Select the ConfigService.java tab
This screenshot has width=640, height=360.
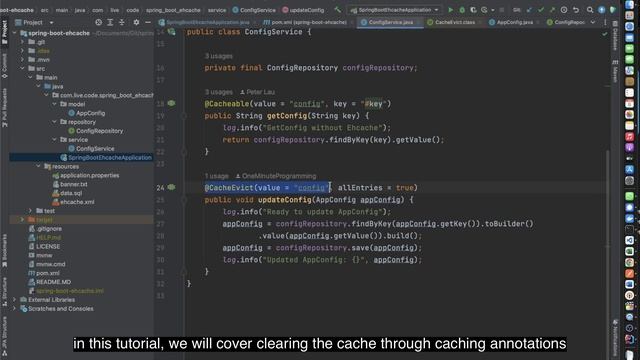[390, 22]
